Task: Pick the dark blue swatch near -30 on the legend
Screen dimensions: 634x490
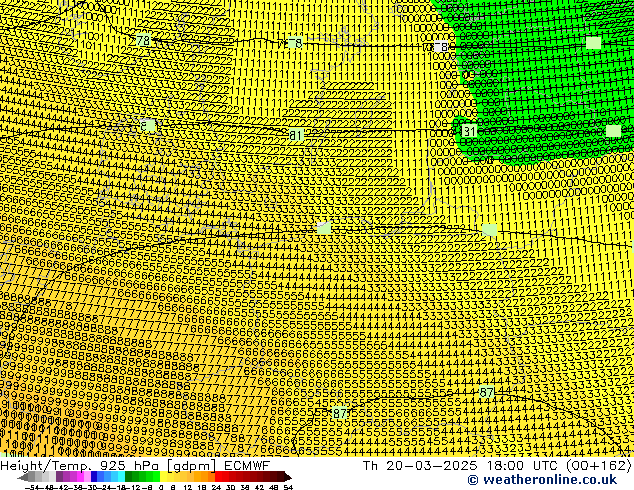Action: pos(94,477)
